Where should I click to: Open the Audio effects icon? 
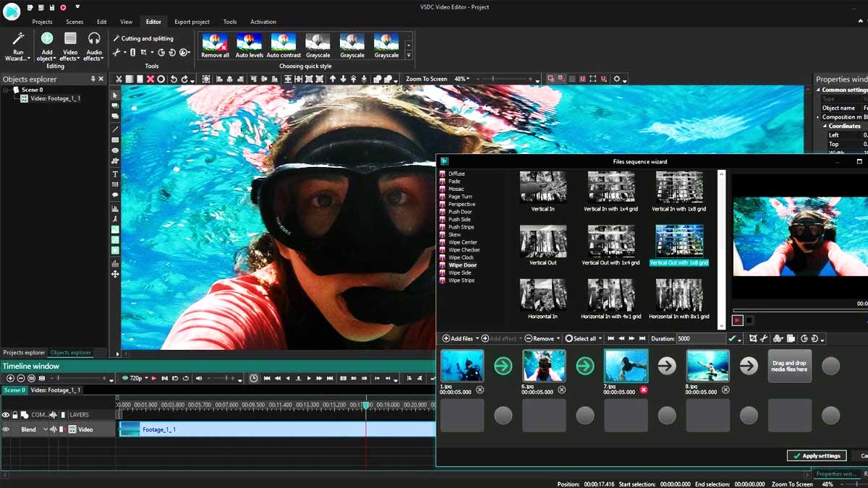[94, 38]
